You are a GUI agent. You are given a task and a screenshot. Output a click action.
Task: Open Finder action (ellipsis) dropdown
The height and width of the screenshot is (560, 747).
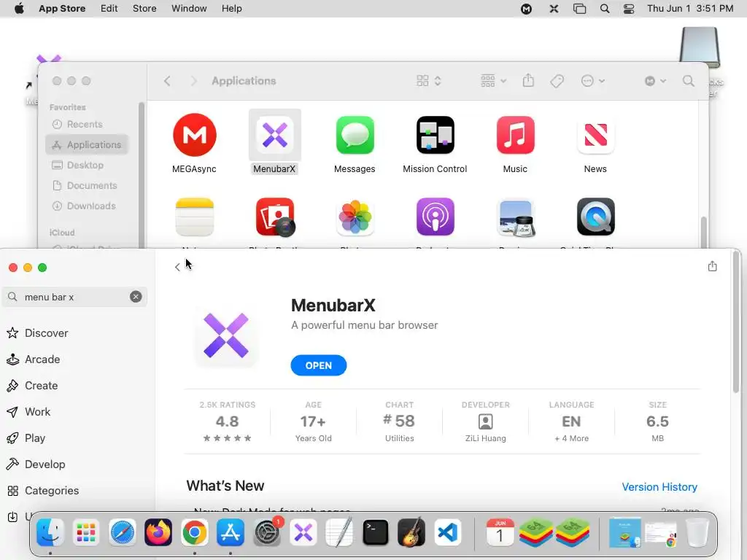[x=592, y=81]
